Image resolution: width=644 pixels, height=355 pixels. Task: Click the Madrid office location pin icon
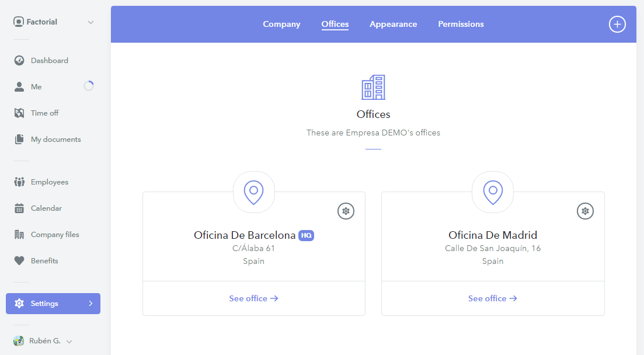tap(493, 192)
